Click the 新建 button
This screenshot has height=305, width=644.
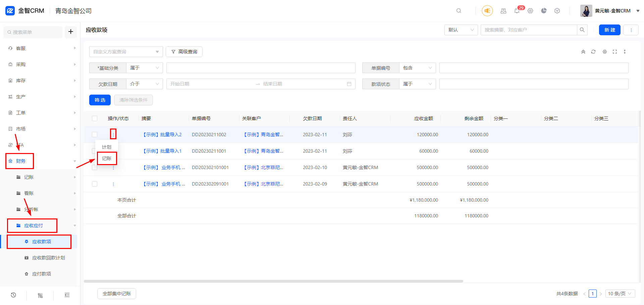click(610, 30)
